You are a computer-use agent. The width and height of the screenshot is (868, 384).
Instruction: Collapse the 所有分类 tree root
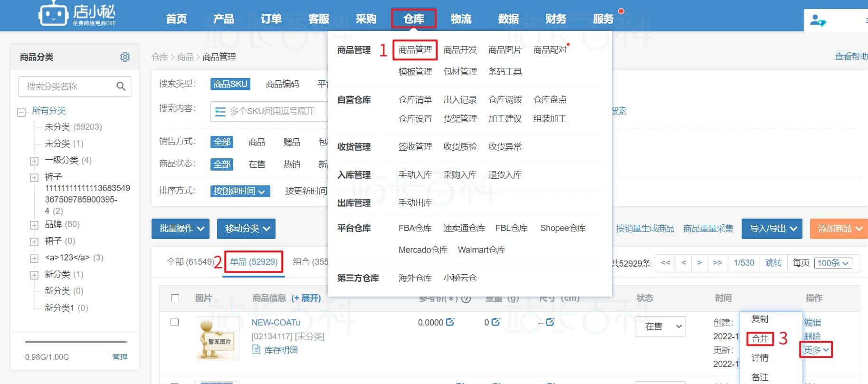click(21, 113)
